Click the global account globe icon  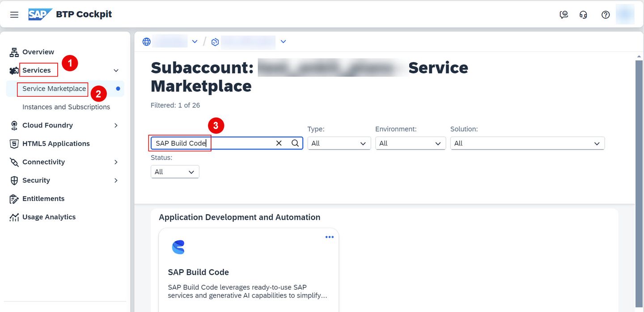tap(147, 42)
